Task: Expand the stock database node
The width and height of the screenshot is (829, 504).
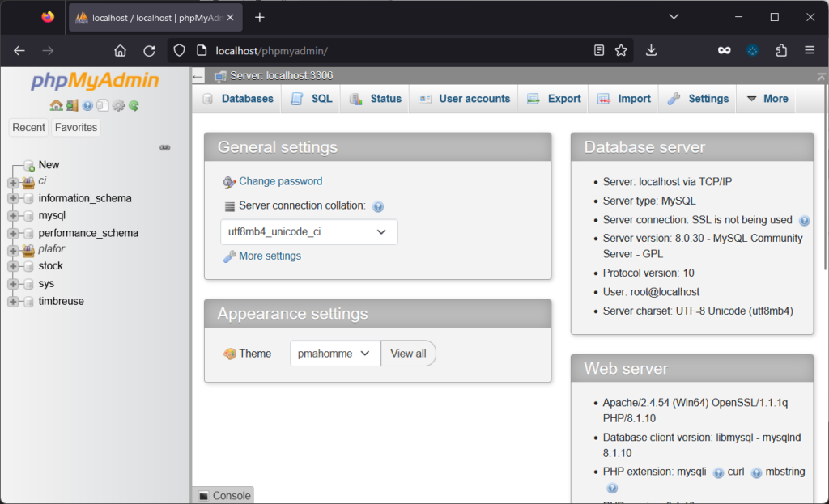Action: click(x=13, y=266)
